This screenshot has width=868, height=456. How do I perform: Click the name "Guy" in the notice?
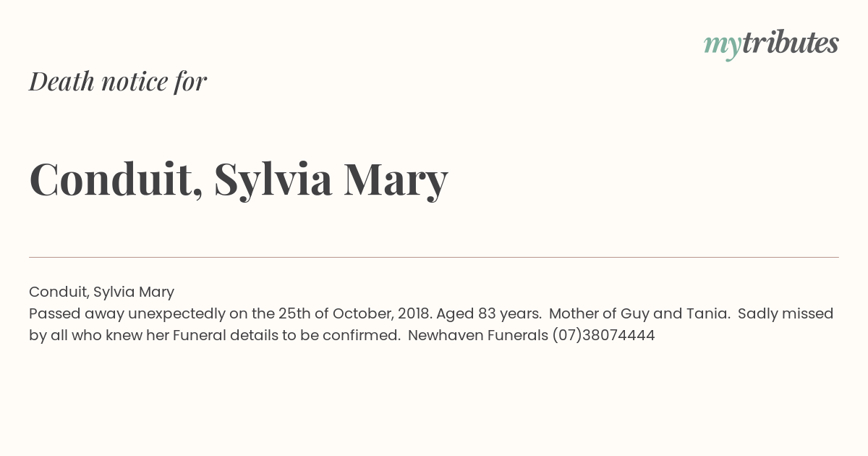634,313
